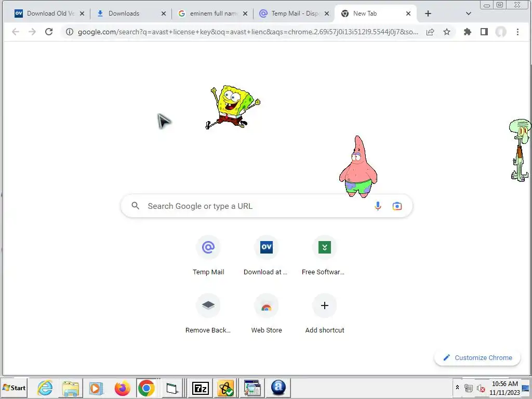Open the Web Store shortcut
The image size is (532, 399).
(267, 314)
